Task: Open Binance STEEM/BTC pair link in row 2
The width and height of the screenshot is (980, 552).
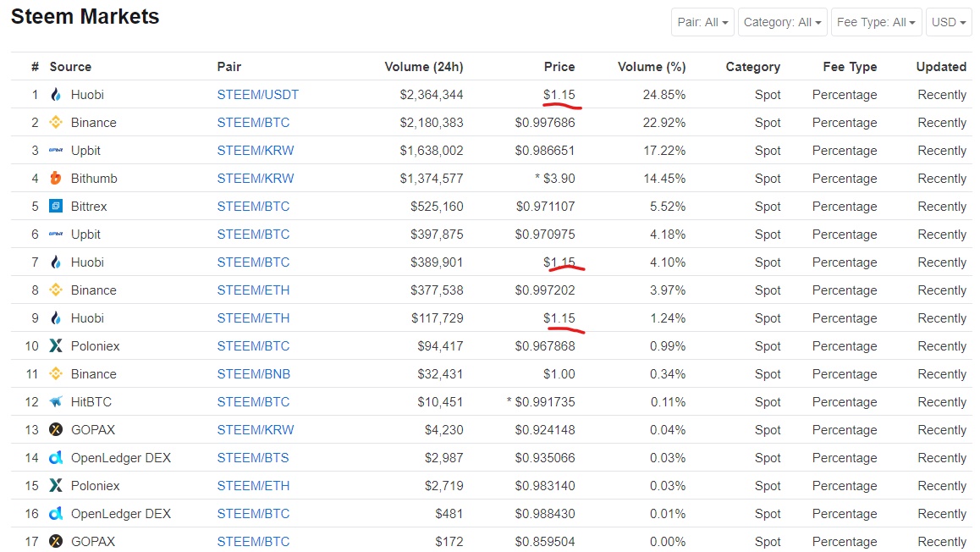Action: coord(253,123)
